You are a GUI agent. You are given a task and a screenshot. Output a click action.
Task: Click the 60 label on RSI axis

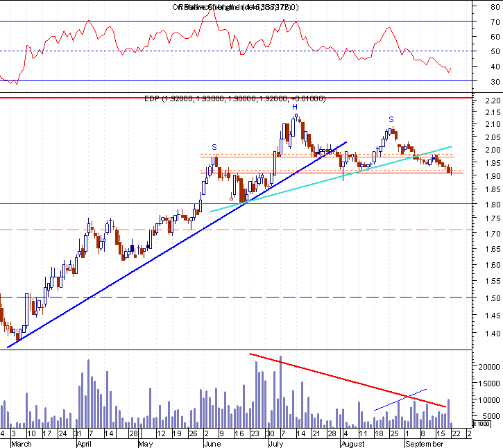pos(495,37)
